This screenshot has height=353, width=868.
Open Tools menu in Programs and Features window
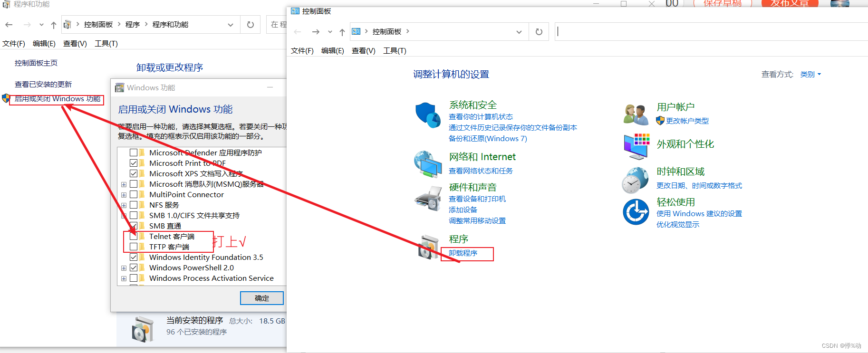pos(106,43)
